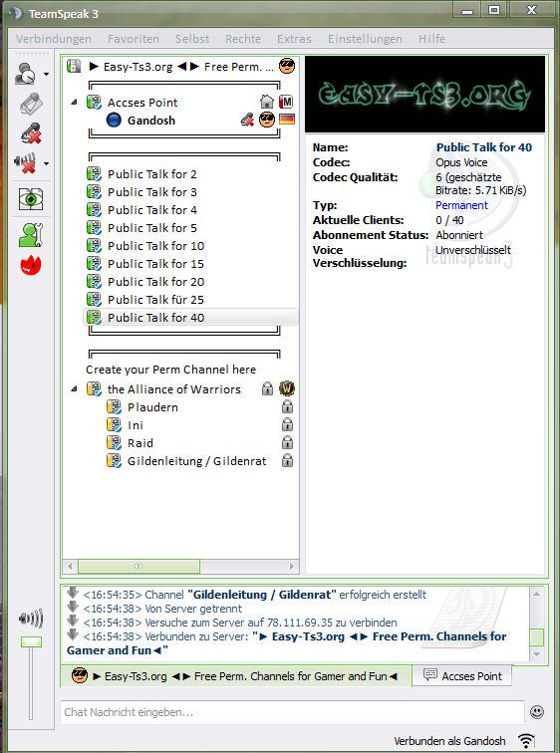Click default channel home icon
Viewport: 560px width, 753px height.
(267, 102)
